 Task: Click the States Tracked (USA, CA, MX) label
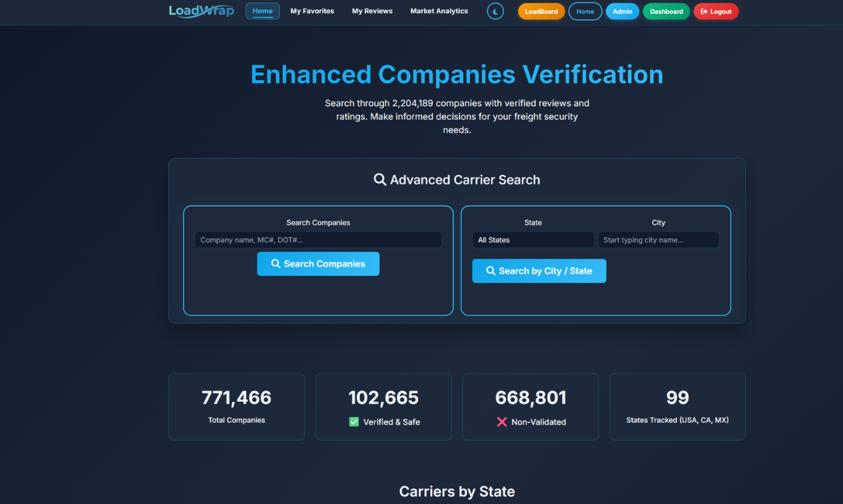coord(678,420)
